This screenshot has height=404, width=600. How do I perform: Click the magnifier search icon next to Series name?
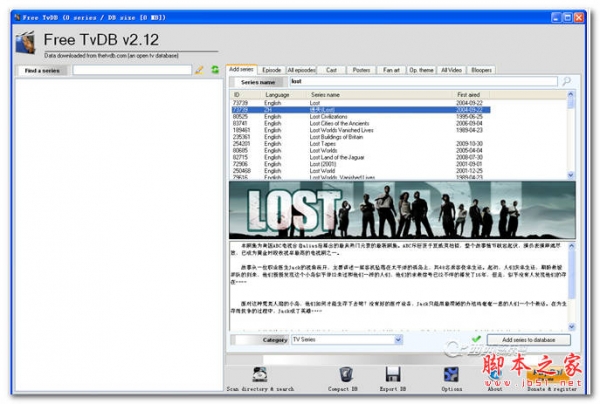pos(566,81)
